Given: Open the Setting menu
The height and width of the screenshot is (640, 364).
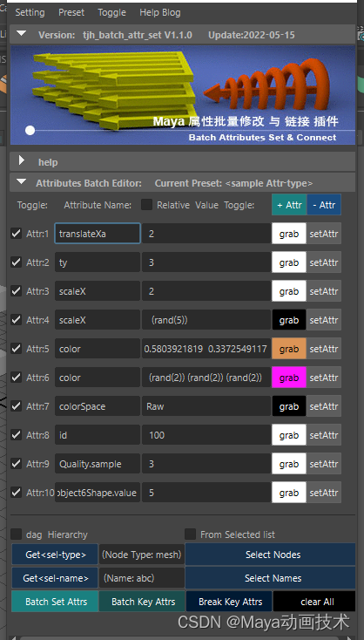Looking at the screenshot, I should coord(30,13).
